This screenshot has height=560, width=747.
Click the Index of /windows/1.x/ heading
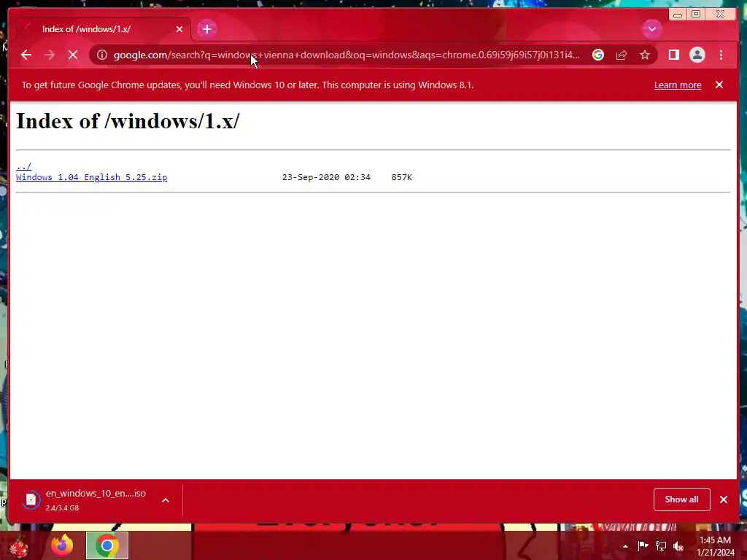(128, 121)
